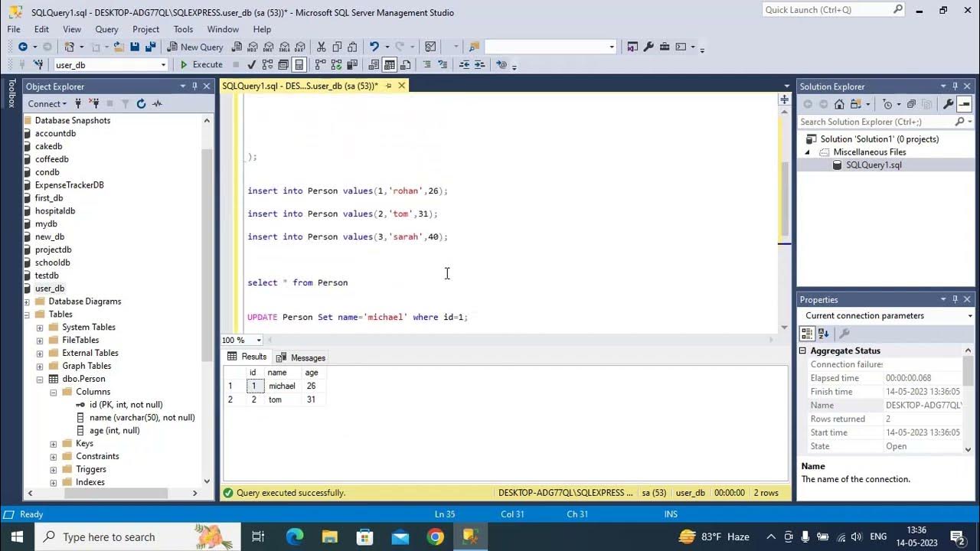Click the Comment out selected lines icon
This screenshot has height=551, width=980.
pyautogui.click(x=427, y=65)
